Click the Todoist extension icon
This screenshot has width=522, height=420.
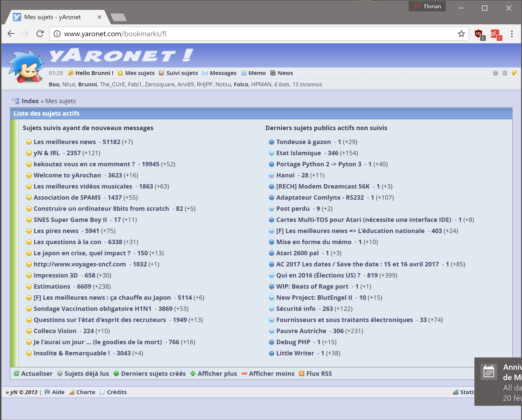(495, 34)
